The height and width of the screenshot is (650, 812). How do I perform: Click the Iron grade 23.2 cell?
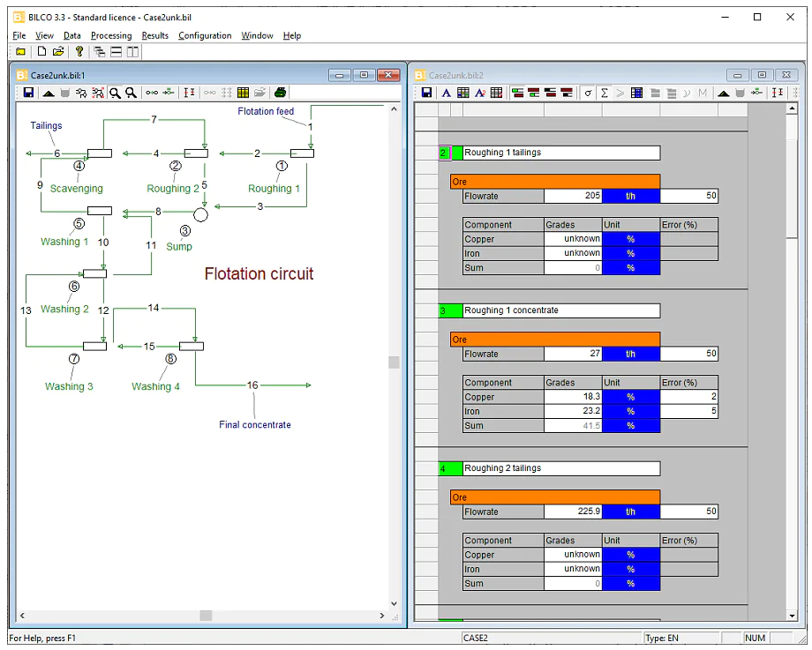click(573, 411)
